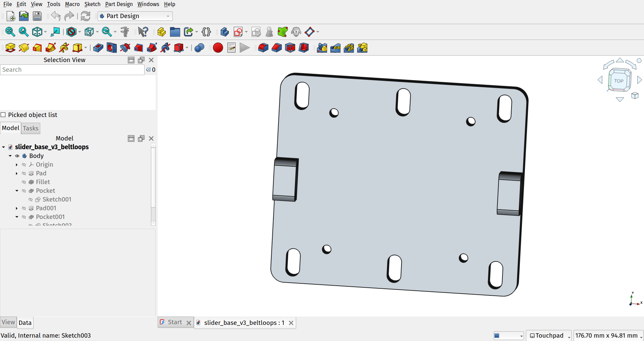Click the Fillet tool icon
The height and width of the screenshot is (341, 644).
263,48
